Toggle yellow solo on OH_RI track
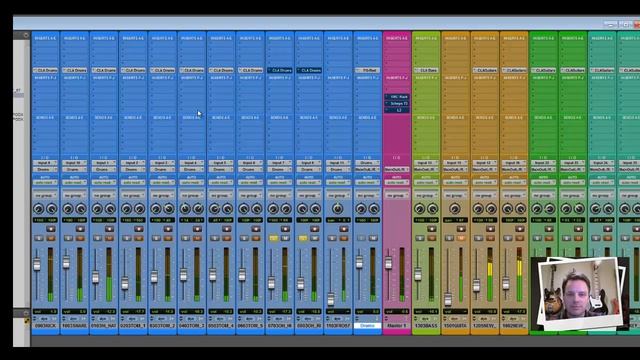 click(303, 238)
